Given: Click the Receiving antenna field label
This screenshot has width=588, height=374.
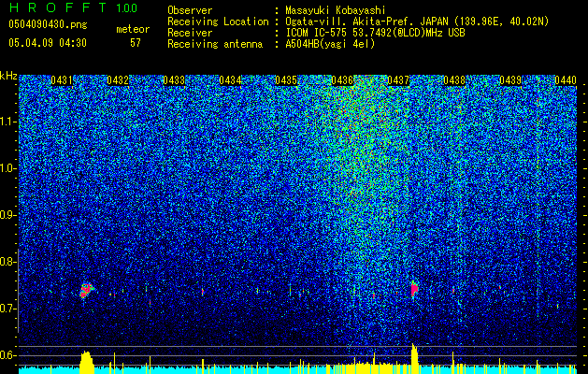Looking at the screenshot, I should point(215,44).
